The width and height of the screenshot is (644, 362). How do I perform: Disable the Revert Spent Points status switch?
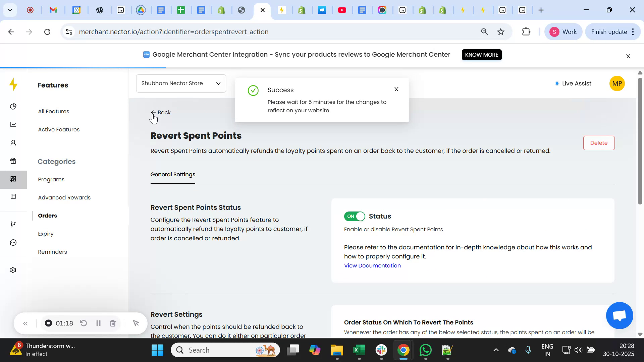355,216
